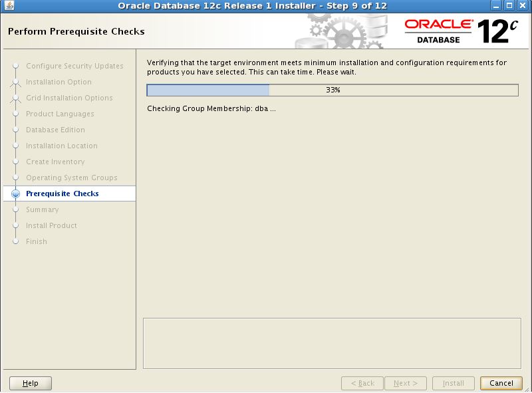Select the Database Edition step

[55, 130]
